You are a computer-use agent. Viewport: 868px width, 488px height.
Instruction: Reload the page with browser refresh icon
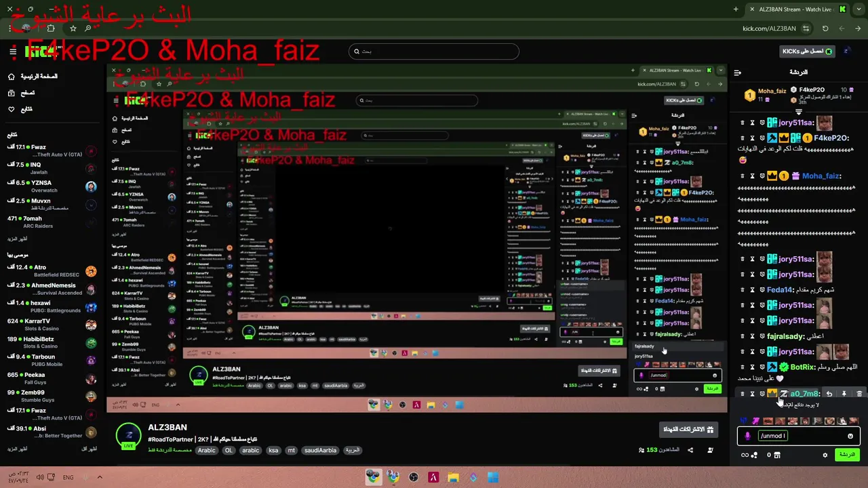pyautogui.click(x=825, y=28)
